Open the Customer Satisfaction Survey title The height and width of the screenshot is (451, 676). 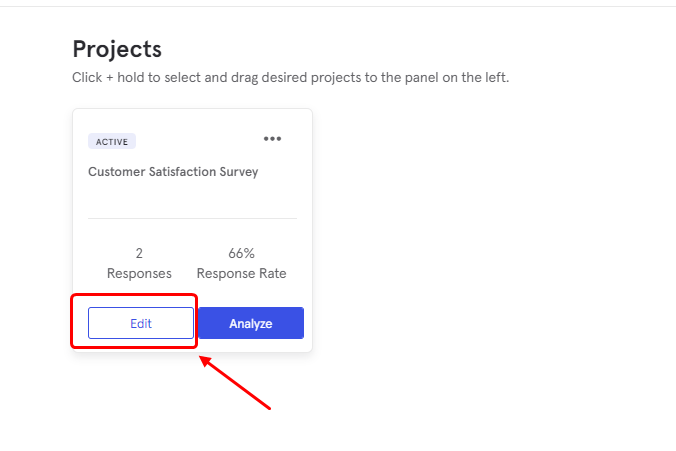pyautogui.click(x=173, y=172)
